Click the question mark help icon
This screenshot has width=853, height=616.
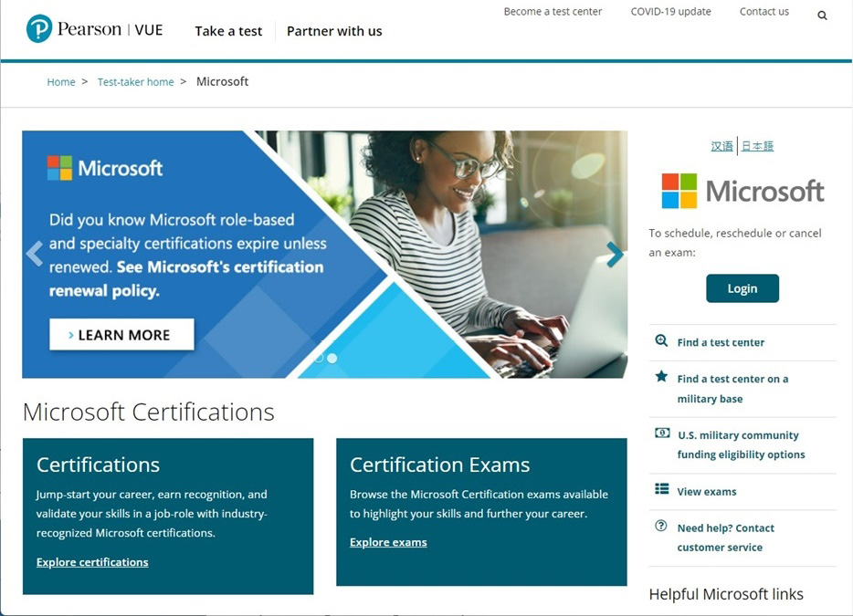(x=661, y=526)
